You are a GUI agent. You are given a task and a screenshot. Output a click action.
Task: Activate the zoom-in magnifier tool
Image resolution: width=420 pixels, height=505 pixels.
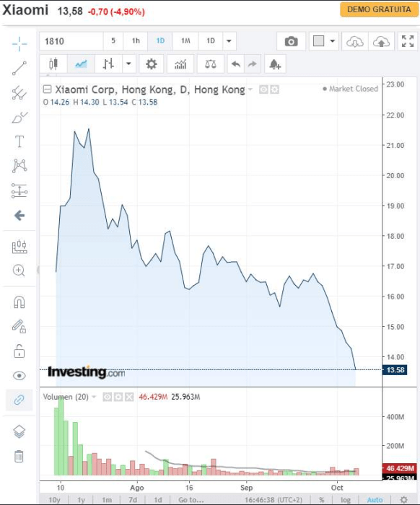point(19,271)
